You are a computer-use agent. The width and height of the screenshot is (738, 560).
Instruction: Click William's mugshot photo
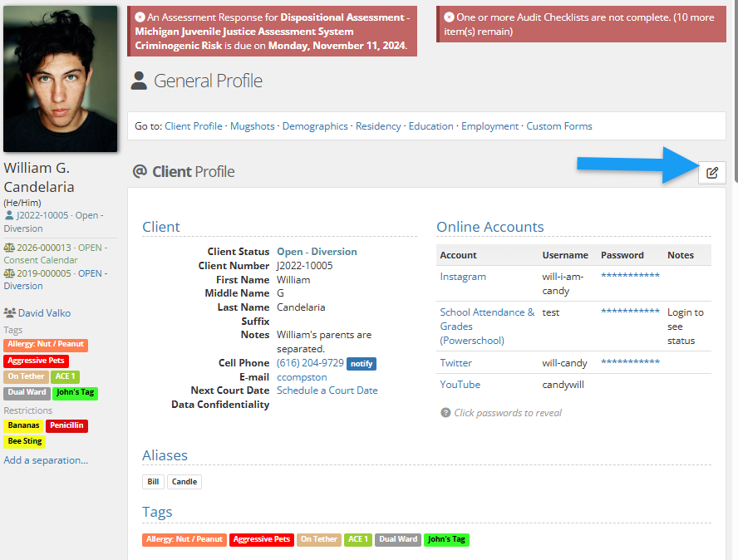click(60, 79)
